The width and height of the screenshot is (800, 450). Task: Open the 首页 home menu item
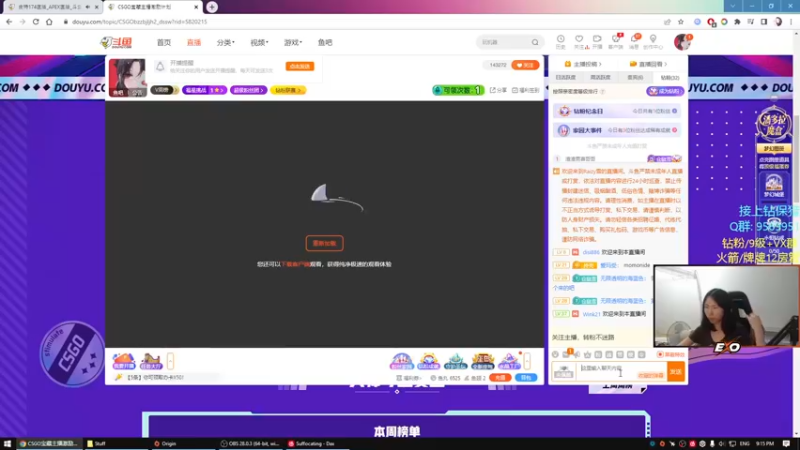164,42
